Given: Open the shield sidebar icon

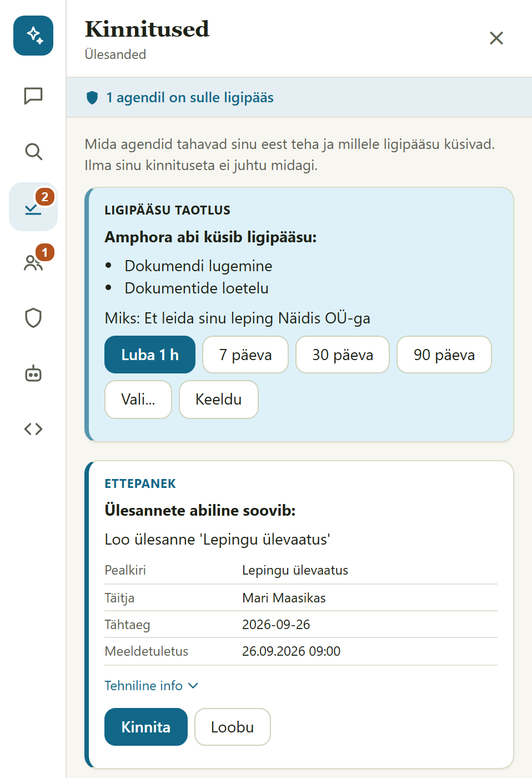Looking at the screenshot, I should (33, 318).
